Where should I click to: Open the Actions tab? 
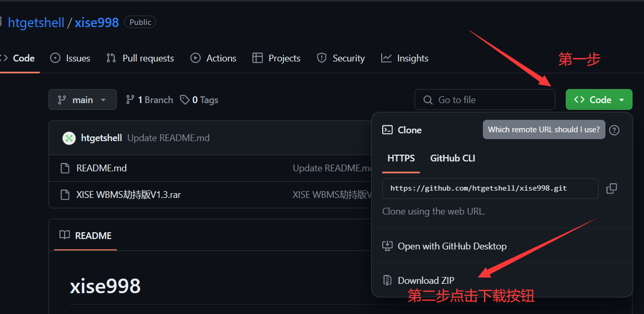pyautogui.click(x=213, y=58)
